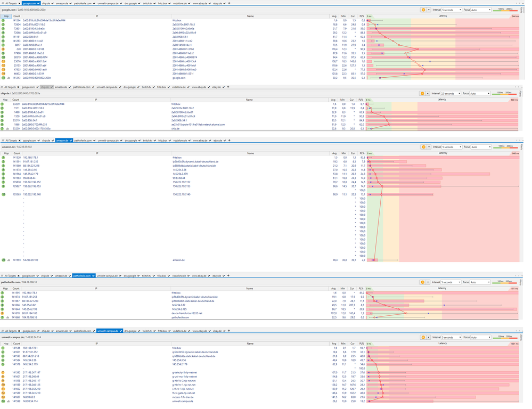Disable the checkmark on the twitch.tv tab
This screenshot has height=409, width=532.
click(155, 3)
